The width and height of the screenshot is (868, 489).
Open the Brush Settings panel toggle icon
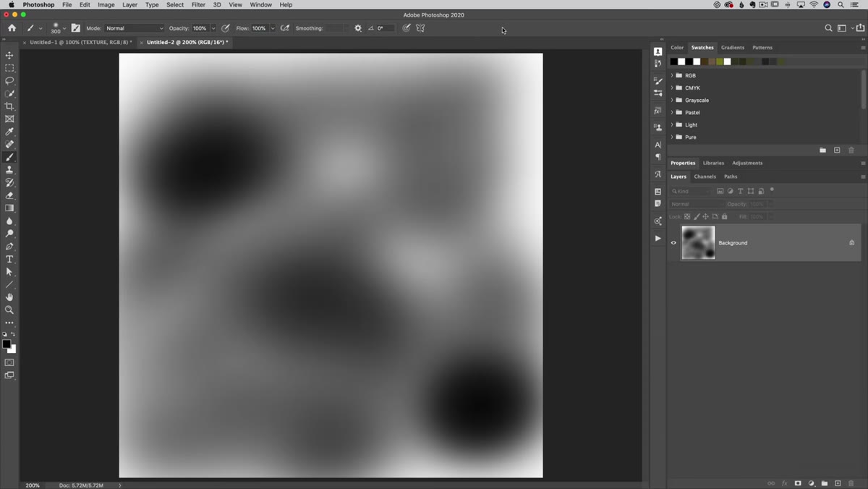tap(76, 28)
